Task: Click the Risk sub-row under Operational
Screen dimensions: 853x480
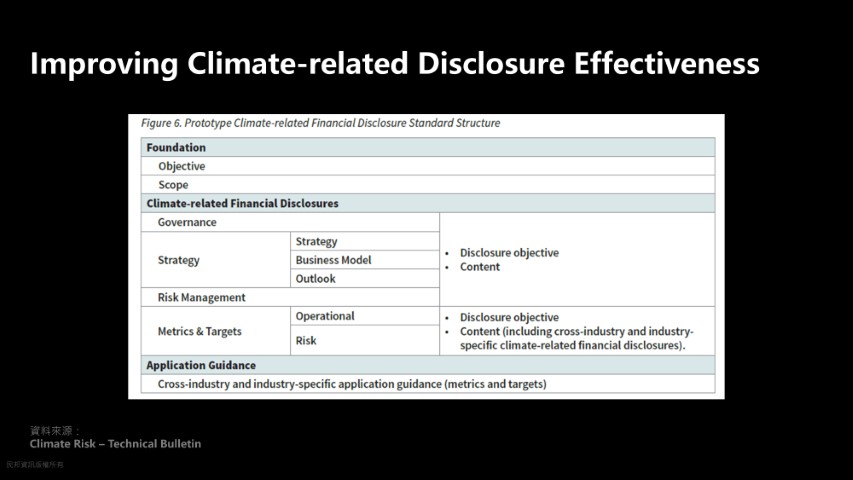Action: (306, 341)
